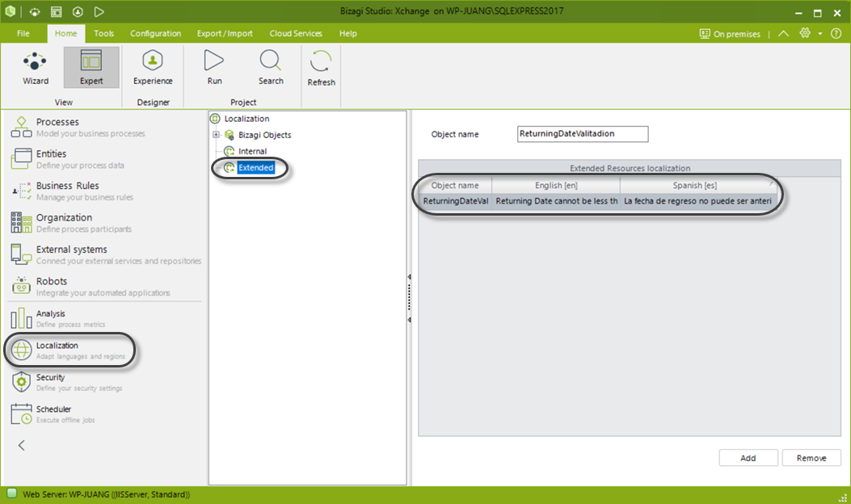Open the Security module
Screen dimensions: 851x504
[67, 382]
